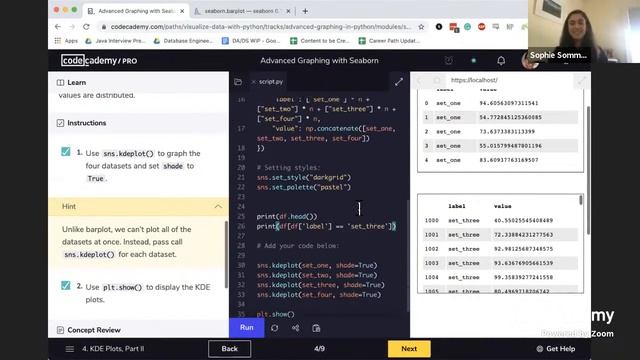This screenshot has height=360, width=640.
Task: Run the code with the Run button
Action: (247, 328)
